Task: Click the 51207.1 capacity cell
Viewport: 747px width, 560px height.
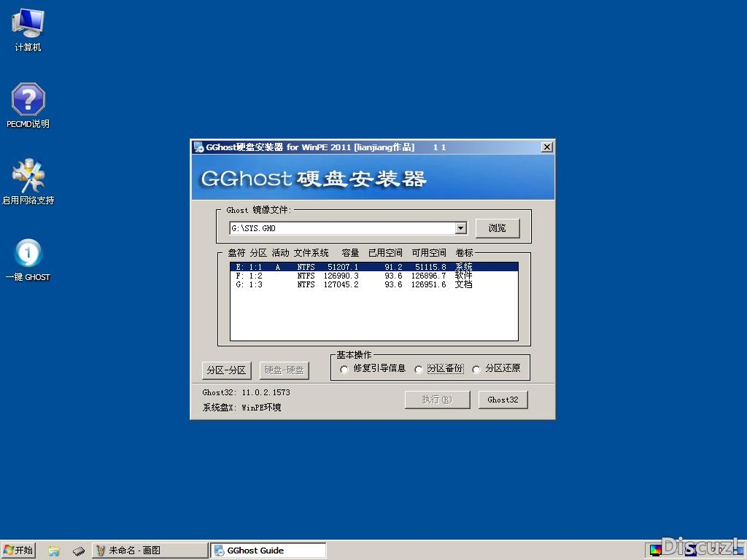Action: [343, 267]
